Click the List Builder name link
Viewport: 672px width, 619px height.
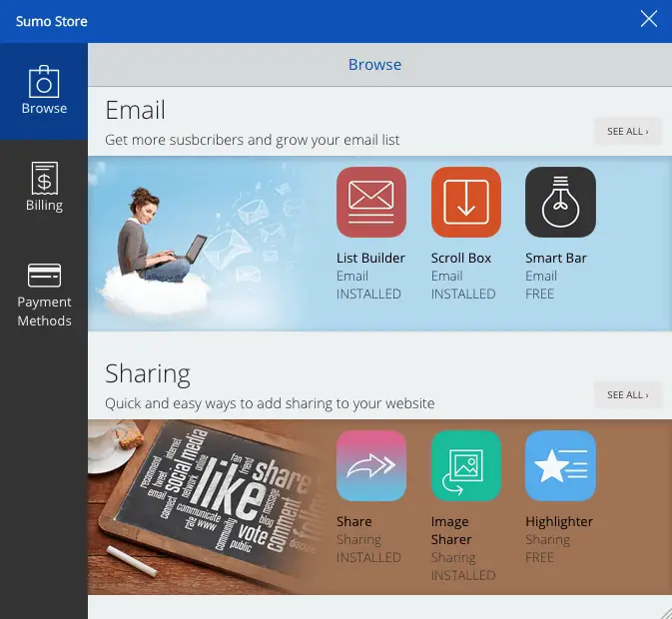point(370,258)
